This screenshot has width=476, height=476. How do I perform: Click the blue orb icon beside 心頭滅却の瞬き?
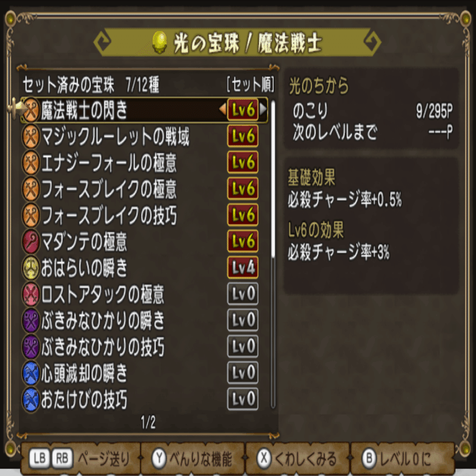30,373
